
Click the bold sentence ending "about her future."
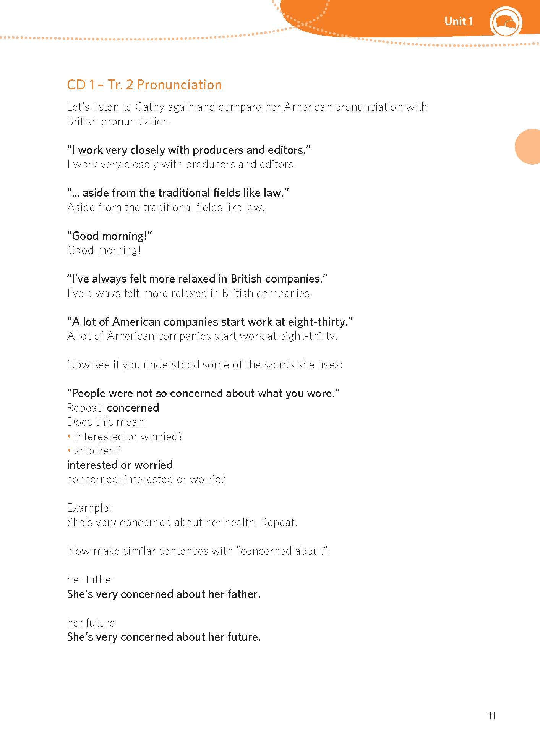point(164,637)
